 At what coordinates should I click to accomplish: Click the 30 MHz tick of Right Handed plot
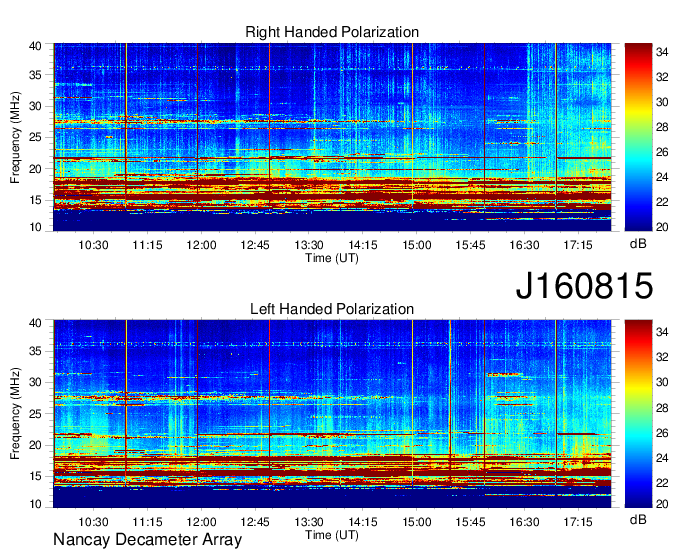35,106
